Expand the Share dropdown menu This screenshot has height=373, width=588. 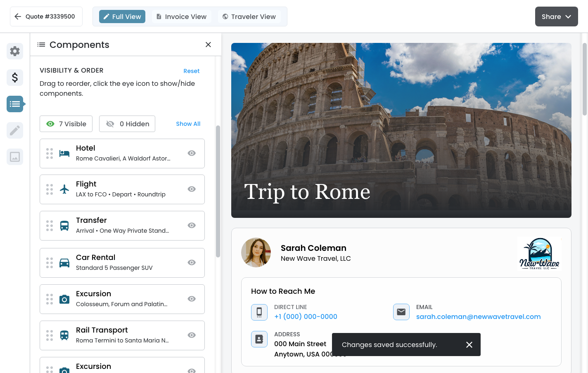(556, 17)
